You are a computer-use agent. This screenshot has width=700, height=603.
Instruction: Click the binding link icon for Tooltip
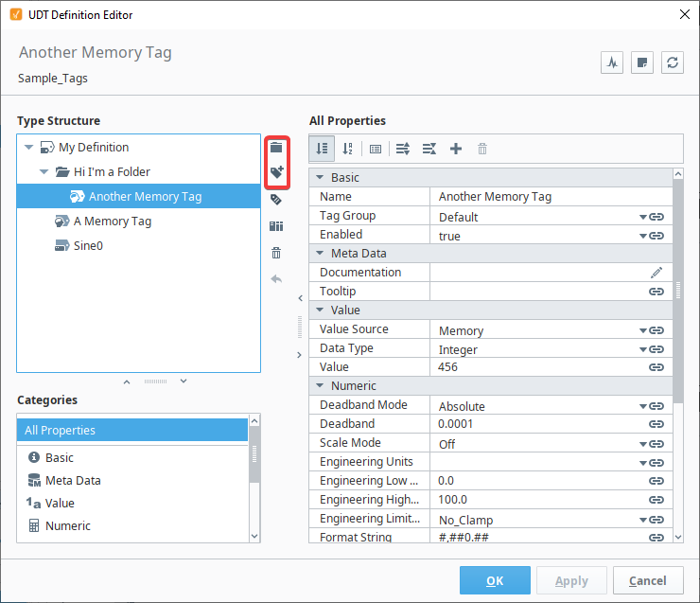656,292
